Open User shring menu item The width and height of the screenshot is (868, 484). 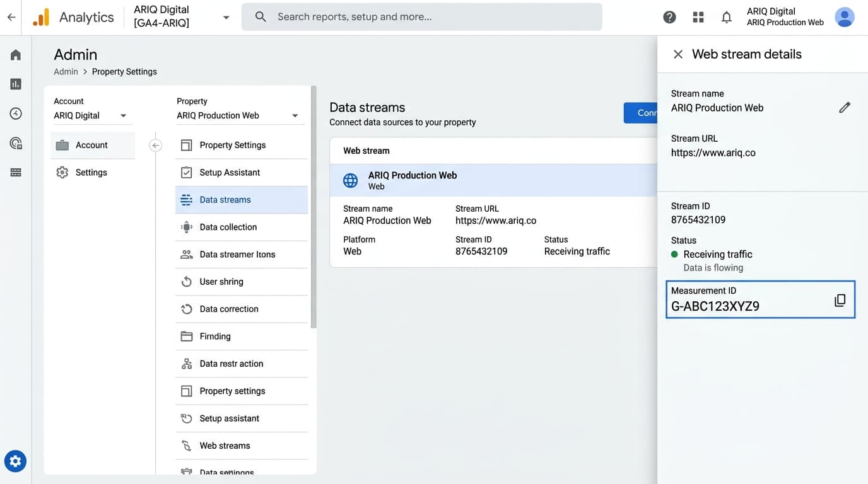pos(242,282)
